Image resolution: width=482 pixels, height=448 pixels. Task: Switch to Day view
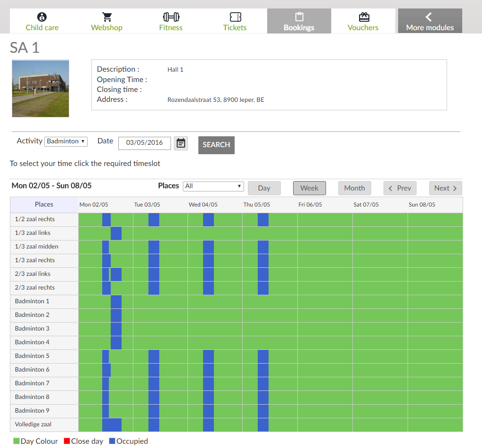click(x=264, y=188)
